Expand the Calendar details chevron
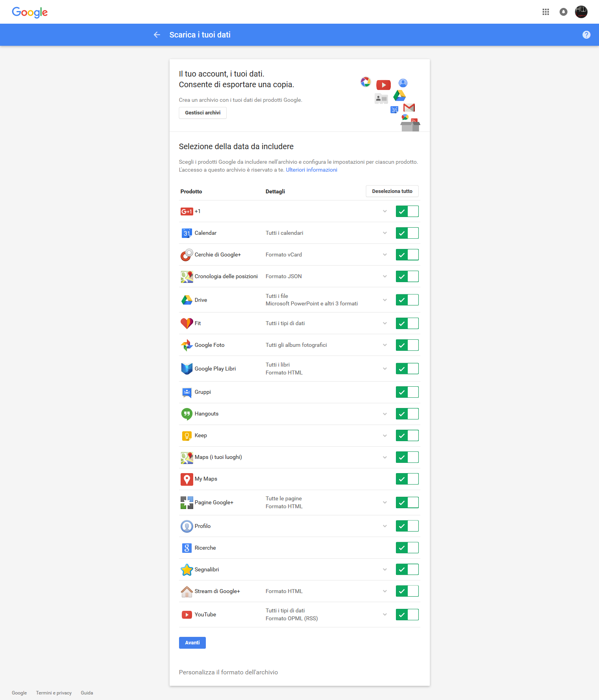Viewport: 599px width, 700px height. [x=385, y=233]
